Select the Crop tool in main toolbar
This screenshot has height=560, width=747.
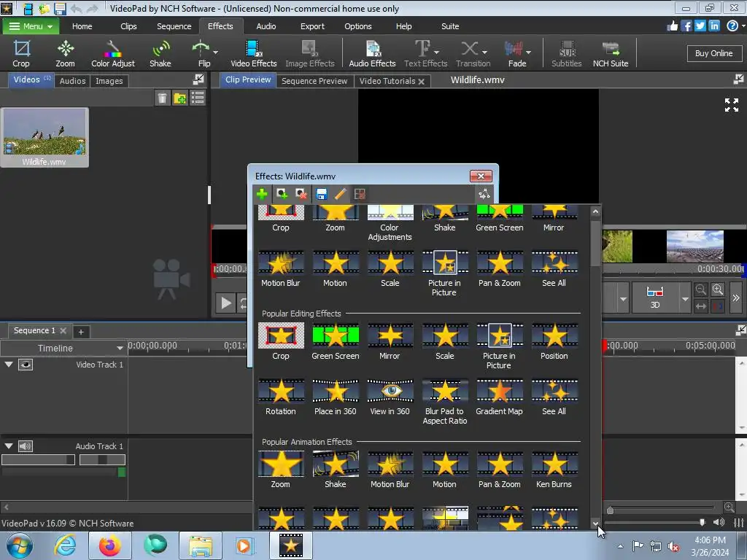21,53
